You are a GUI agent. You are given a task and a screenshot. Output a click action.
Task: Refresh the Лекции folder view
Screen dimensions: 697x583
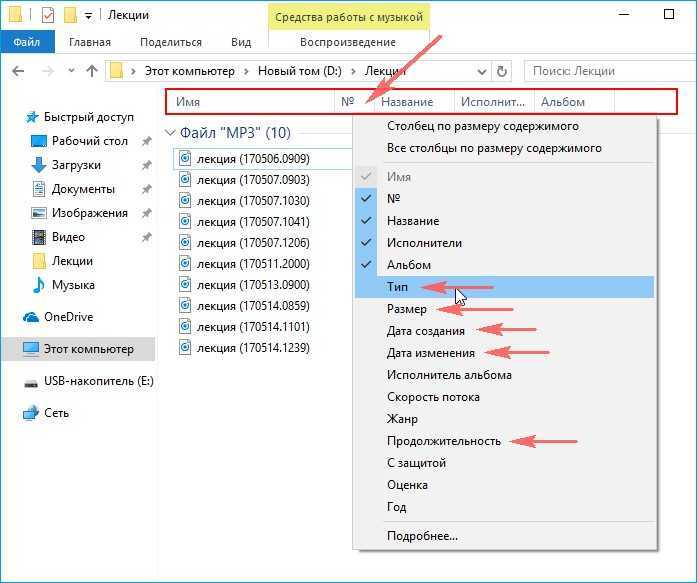(501, 71)
